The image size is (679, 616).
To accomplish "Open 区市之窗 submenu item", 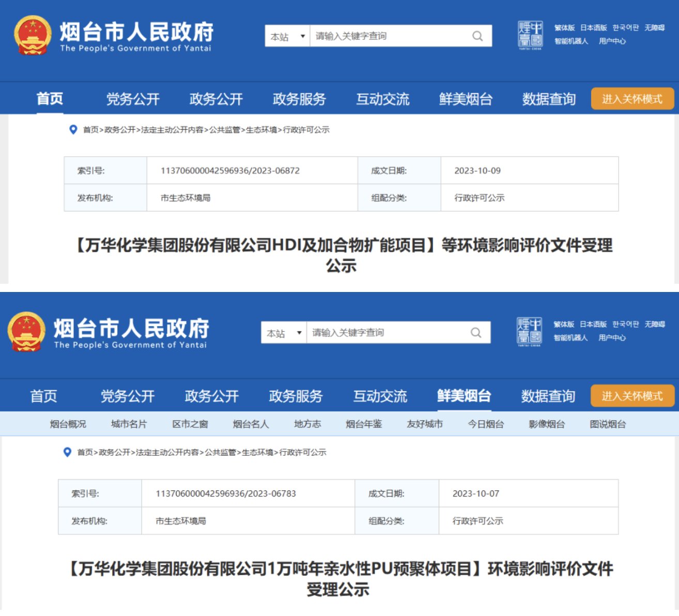I will [190, 424].
